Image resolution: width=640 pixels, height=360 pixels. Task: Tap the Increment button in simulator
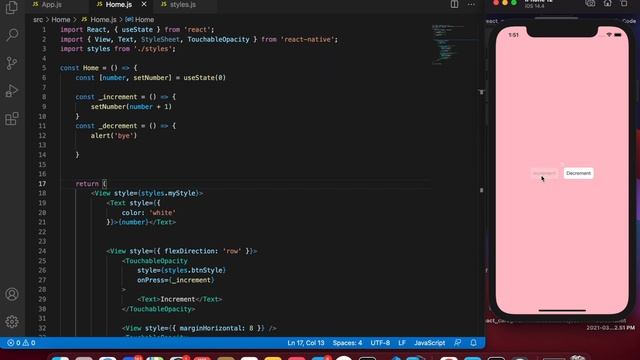coord(544,173)
